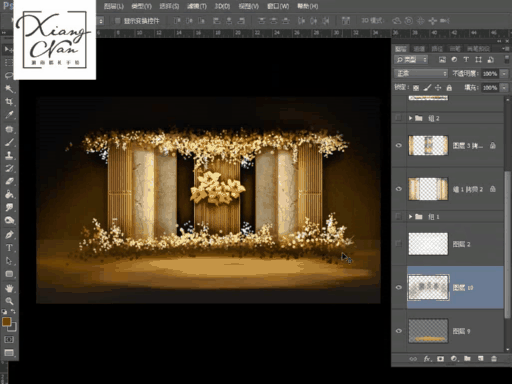Image resolution: width=512 pixels, height=384 pixels.
Task: Open the 正常 blend mode dropdown
Action: pyautogui.click(x=421, y=73)
